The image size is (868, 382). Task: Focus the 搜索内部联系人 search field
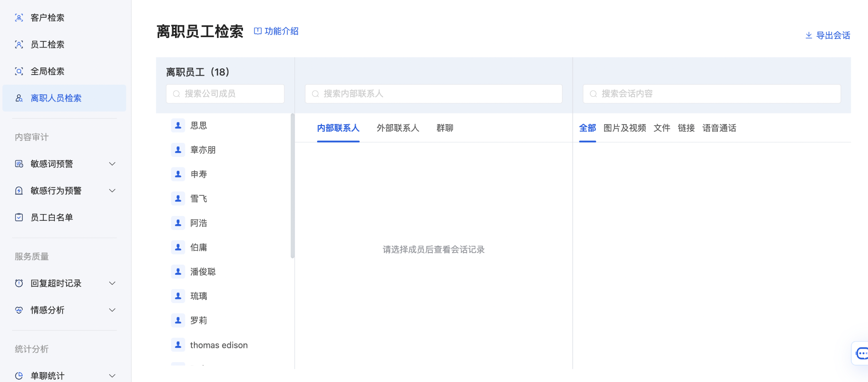(434, 94)
